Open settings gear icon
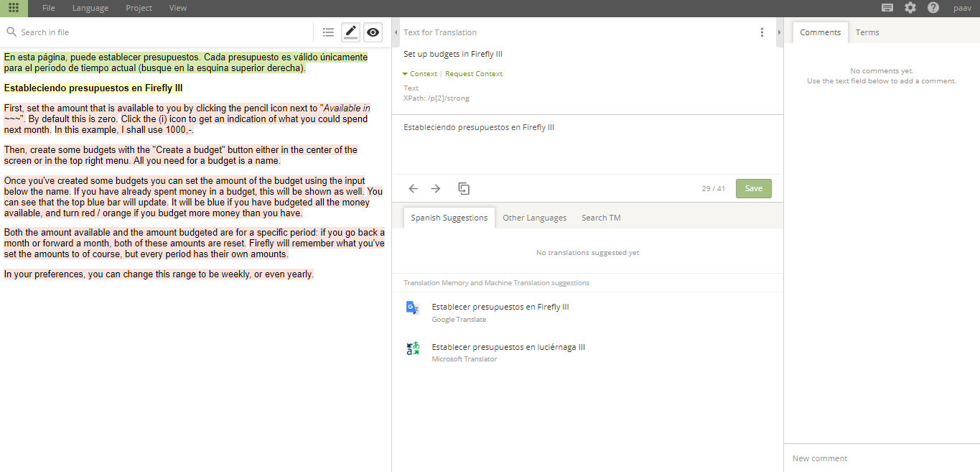 click(910, 8)
